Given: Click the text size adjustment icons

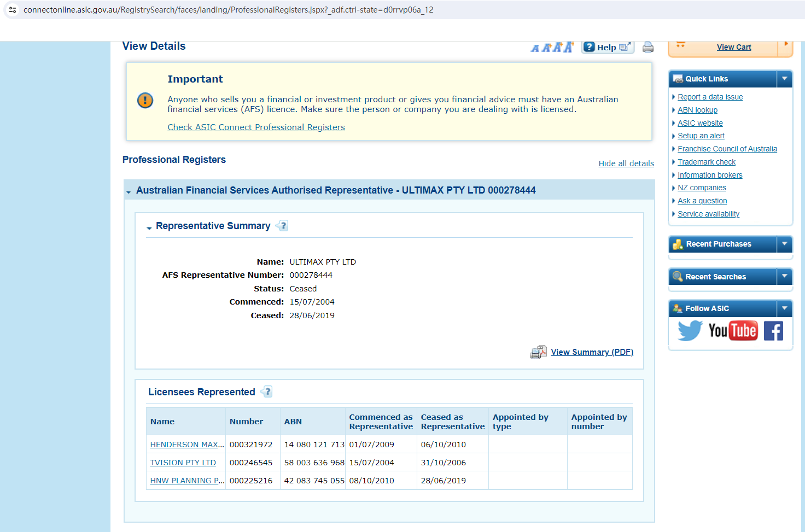Looking at the screenshot, I should point(552,48).
